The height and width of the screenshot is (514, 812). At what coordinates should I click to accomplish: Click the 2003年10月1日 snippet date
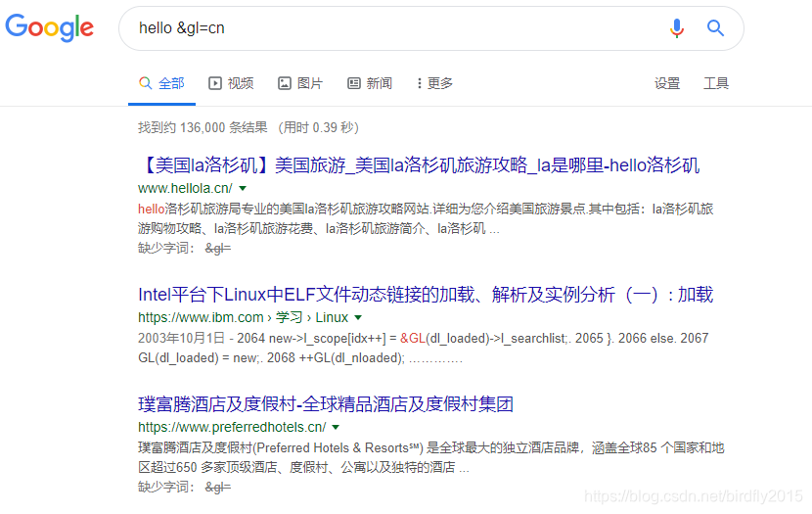pyautogui.click(x=181, y=338)
